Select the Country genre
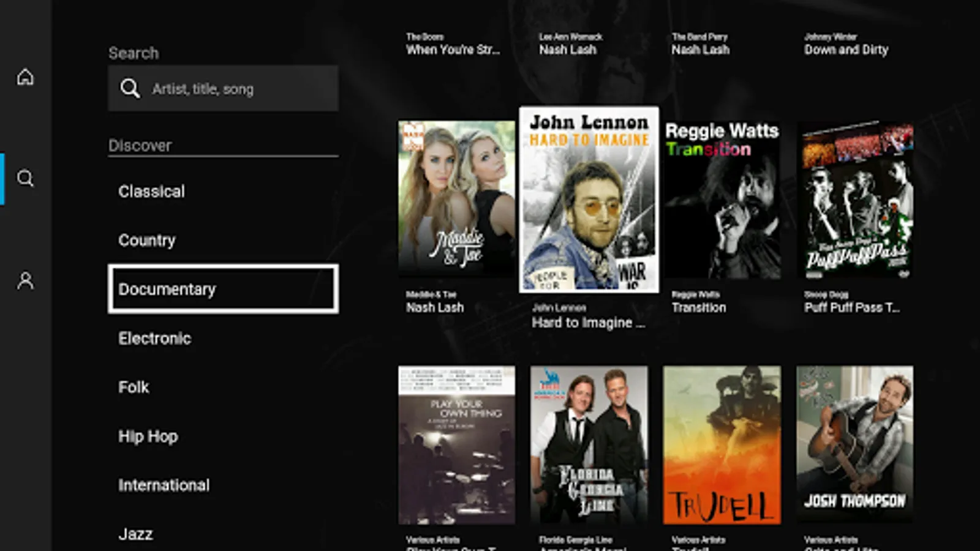The image size is (980, 551). click(x=147, y=241)
